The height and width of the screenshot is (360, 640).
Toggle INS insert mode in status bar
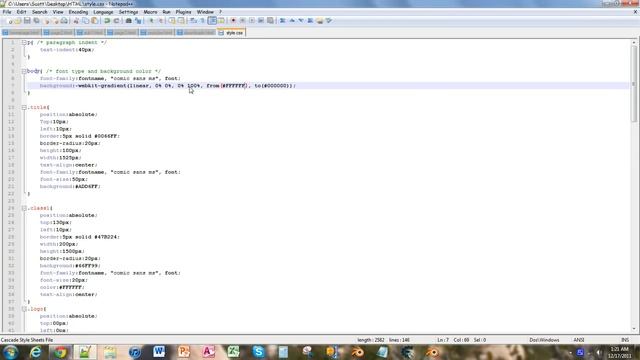tap(625, 340)
